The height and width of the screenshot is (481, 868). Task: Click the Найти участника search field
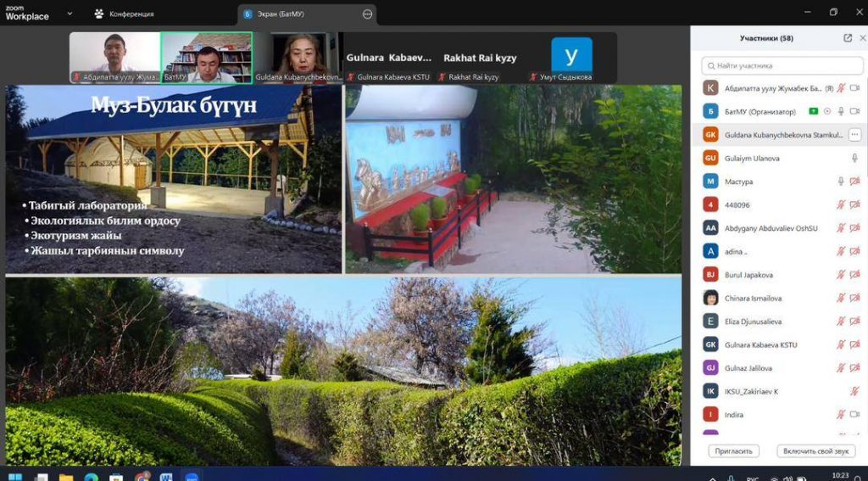pyautogui.click(x=780, y=65)
